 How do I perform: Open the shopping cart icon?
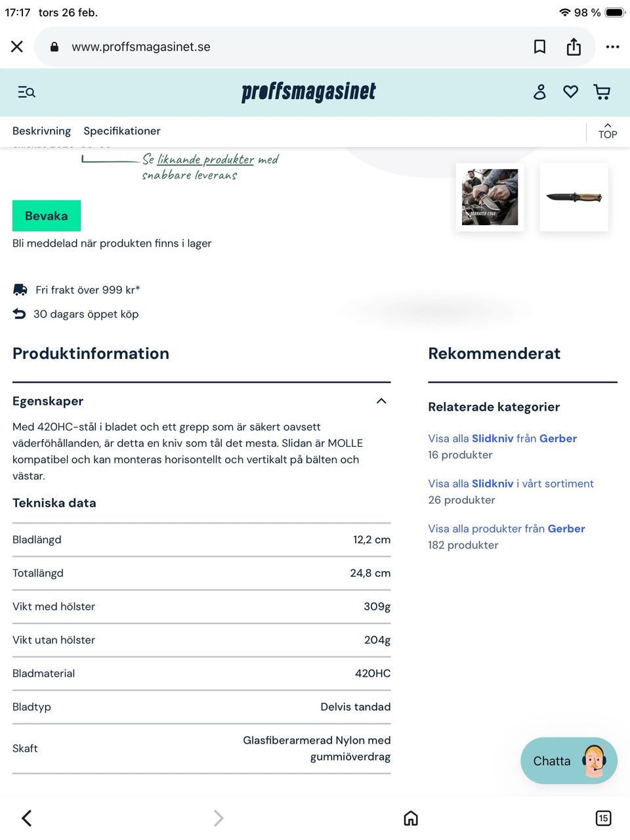pyautogui.click(x=601, y=92)
